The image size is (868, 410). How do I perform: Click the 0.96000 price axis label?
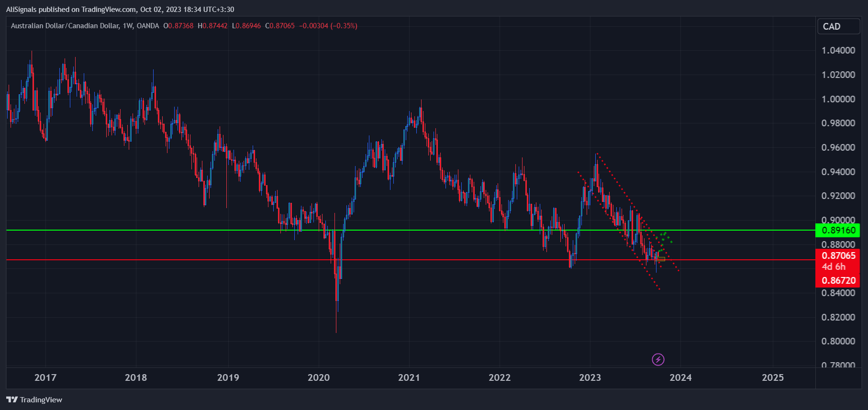pyautogui.click(x=838, y=147)
